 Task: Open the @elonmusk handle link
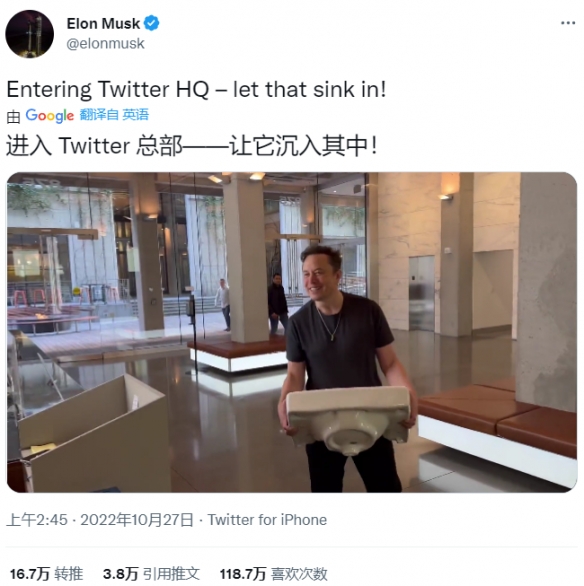105,44
